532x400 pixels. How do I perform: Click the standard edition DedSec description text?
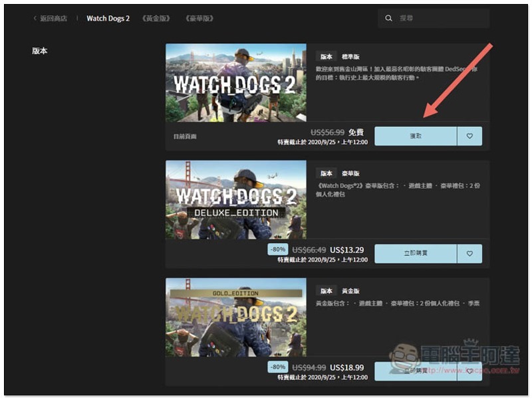coord(396,73)
